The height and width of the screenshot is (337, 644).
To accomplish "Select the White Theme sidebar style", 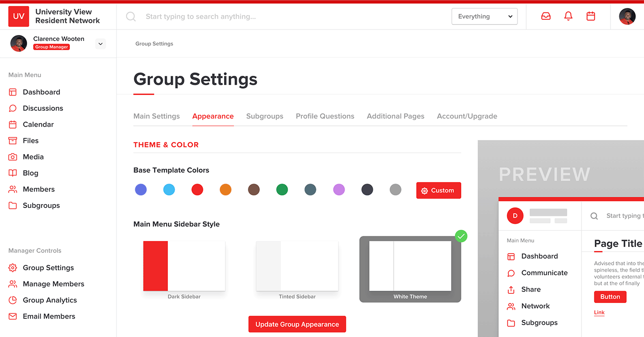I will coord(410,266).
